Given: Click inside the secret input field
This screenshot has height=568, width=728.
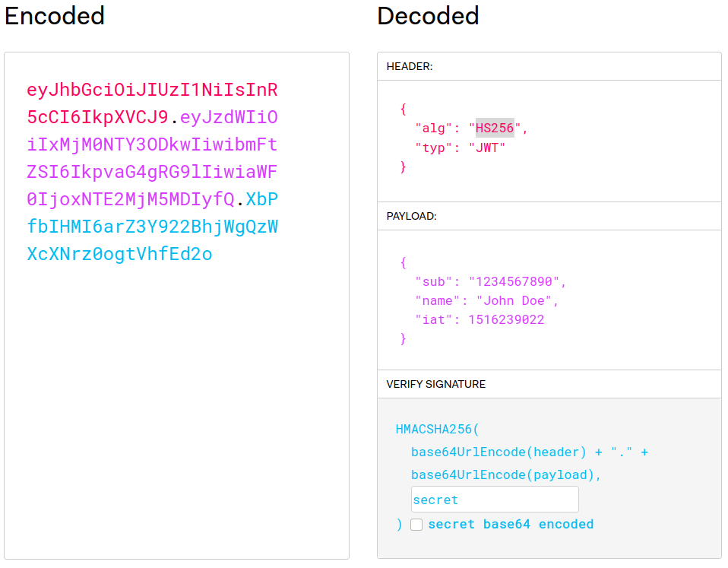Looking at the screenshot, I should 494,499.
